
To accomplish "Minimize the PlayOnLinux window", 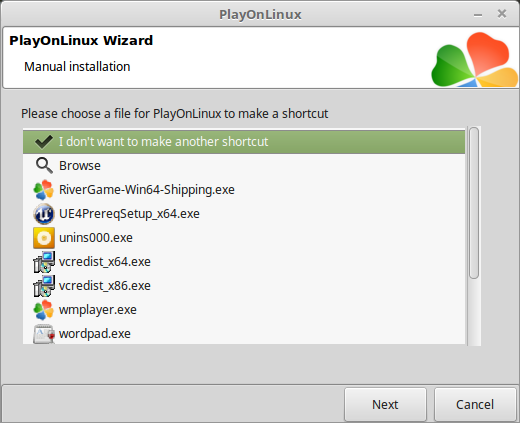I will point(478,15).
